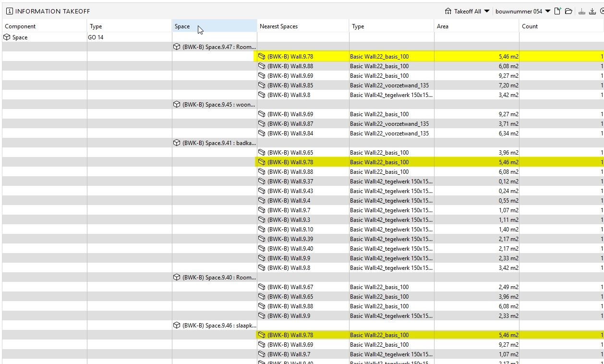Click the cube icon of Space.9.40
The height and width of the screenshot is (364, 604).
[x=177, y=277]
